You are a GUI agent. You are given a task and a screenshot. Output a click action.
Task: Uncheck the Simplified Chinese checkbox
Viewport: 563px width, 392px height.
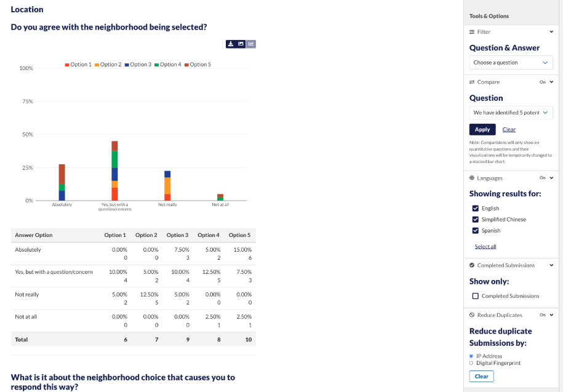pyautogui.click(x=475, y=220)
